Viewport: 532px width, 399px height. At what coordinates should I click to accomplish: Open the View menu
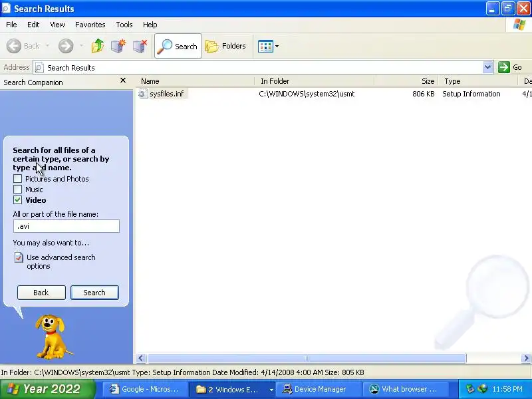pos(57,25)
